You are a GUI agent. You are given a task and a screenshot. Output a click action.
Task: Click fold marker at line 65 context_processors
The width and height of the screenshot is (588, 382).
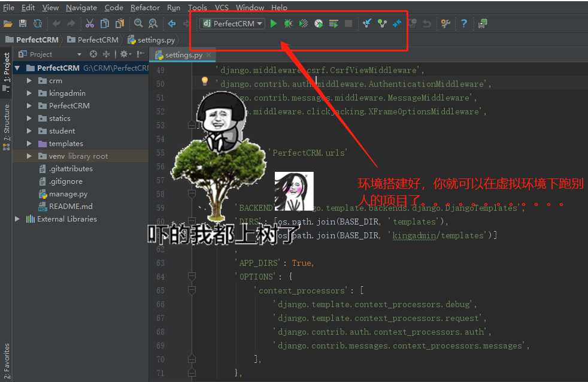point(192,290)
